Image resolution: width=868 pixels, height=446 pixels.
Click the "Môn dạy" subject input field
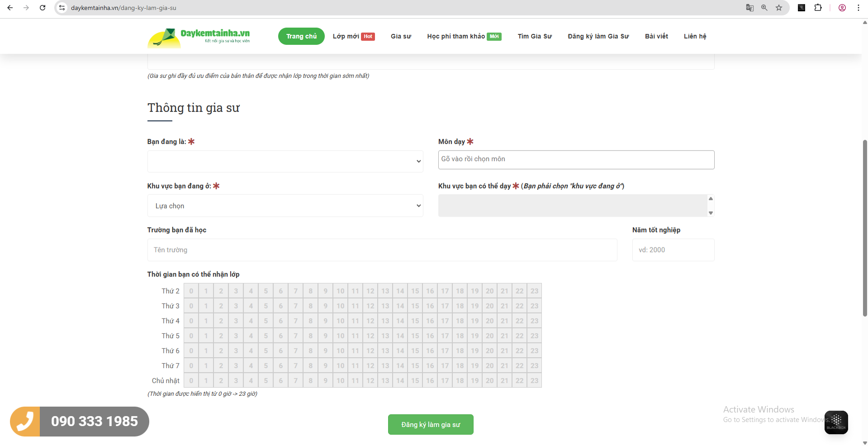click(x=576, y=160)
